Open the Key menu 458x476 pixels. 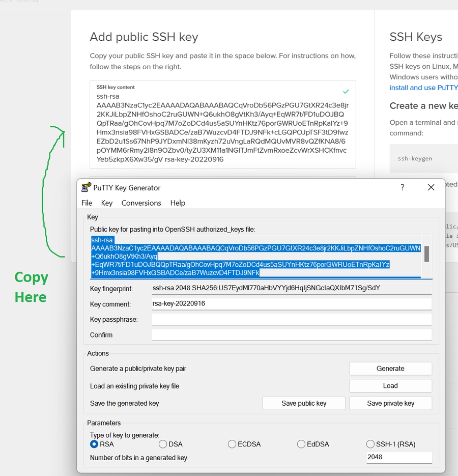click(x=107, y=203)
